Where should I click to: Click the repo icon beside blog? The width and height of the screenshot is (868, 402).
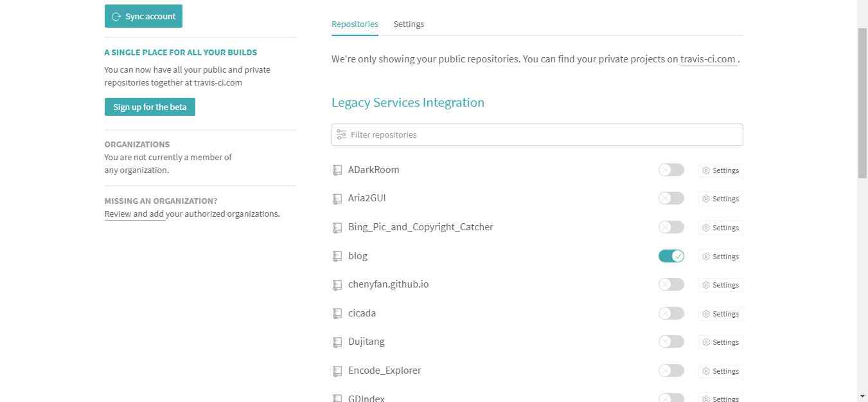click(337, 256)
